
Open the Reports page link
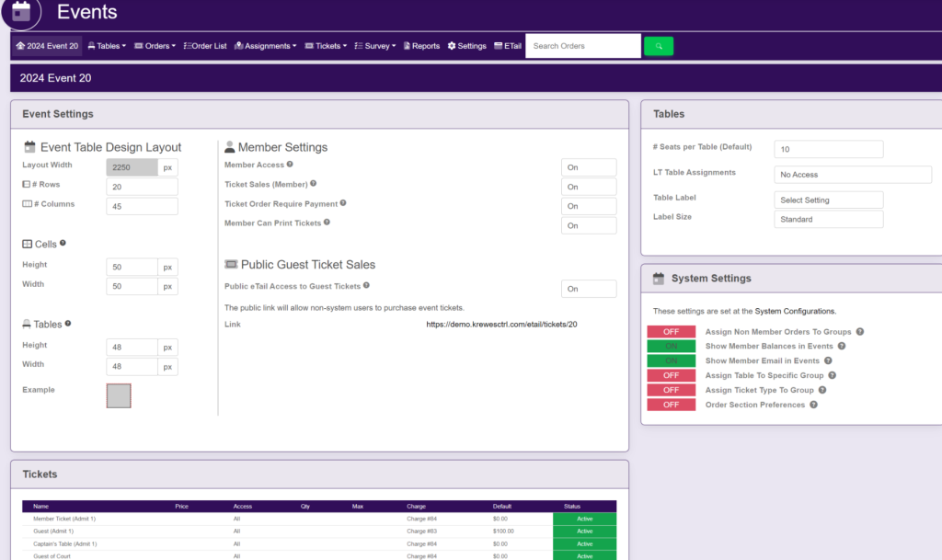click(x=421, y=46)
